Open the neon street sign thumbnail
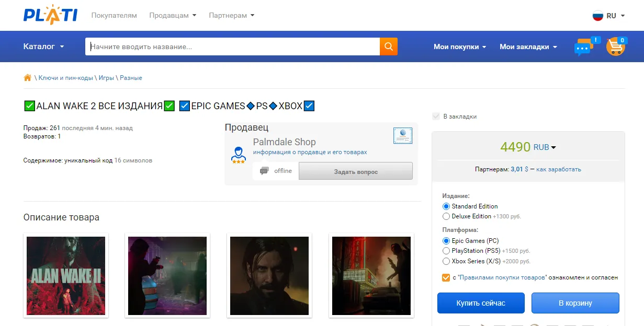 coord(371,275)
